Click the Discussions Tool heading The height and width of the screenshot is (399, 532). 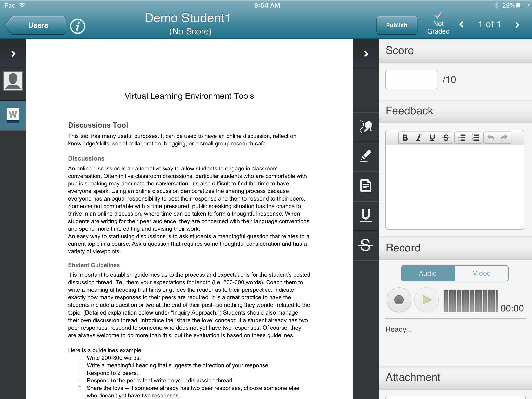(98, 125)
